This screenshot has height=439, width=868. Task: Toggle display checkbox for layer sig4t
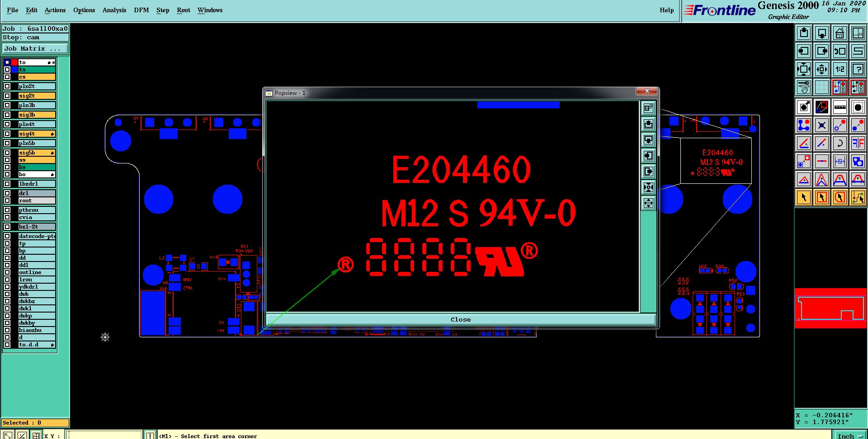(x=7, y=134)
